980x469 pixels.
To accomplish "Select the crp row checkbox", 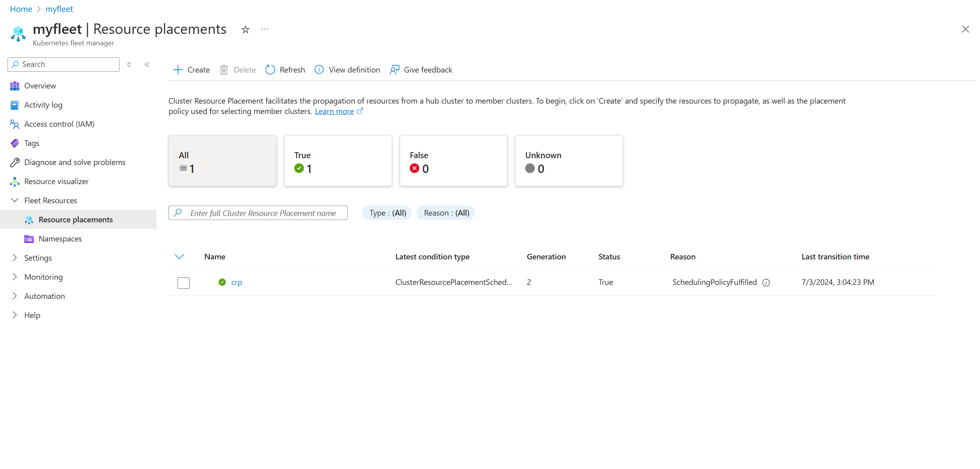I will point(184,283).
